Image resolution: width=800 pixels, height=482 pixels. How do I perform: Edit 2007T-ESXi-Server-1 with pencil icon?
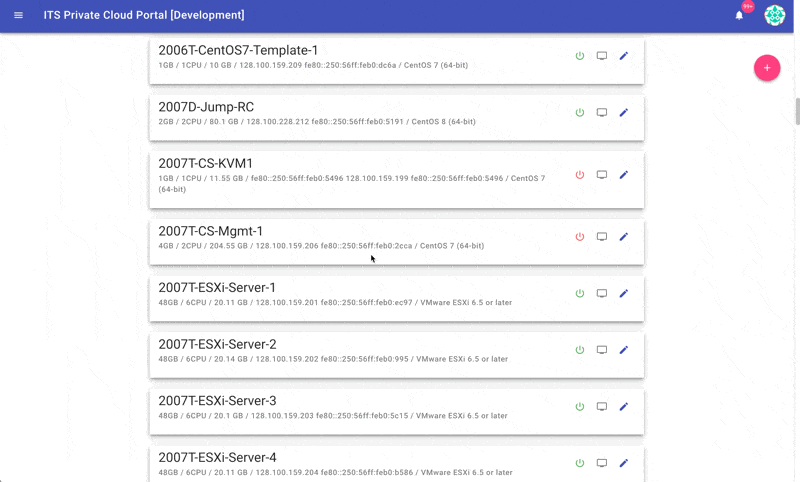point(623,293)
